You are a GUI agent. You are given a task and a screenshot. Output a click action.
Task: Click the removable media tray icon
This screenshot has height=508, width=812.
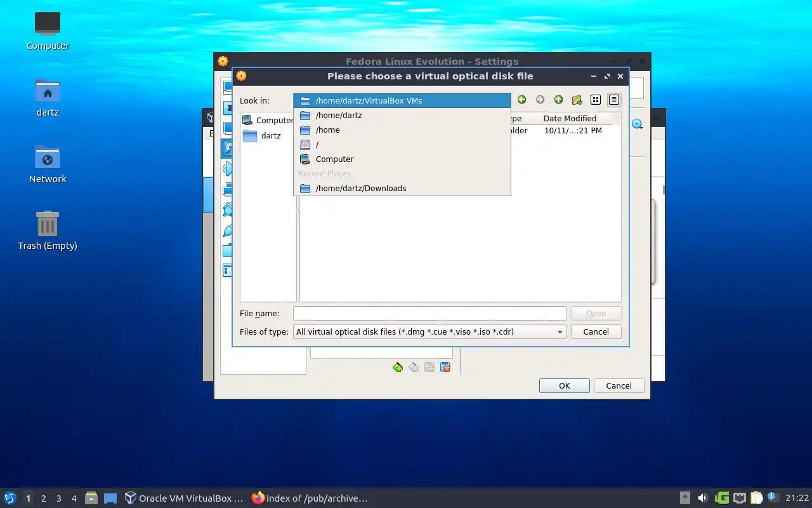[x=685, y=498]
